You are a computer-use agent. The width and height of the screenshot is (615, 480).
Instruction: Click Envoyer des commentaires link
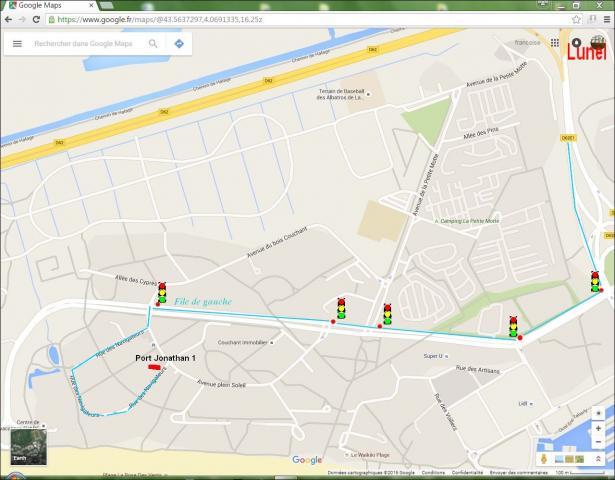pyautogui.click(x=519, y=473)
